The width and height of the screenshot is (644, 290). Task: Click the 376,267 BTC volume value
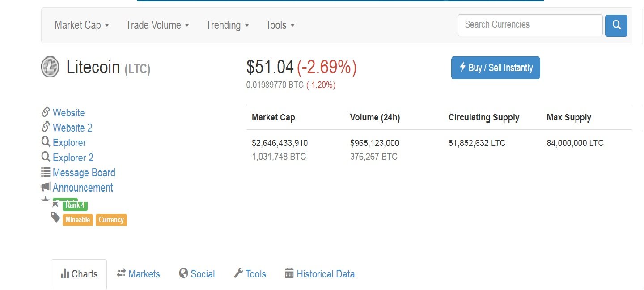(374, 157)
